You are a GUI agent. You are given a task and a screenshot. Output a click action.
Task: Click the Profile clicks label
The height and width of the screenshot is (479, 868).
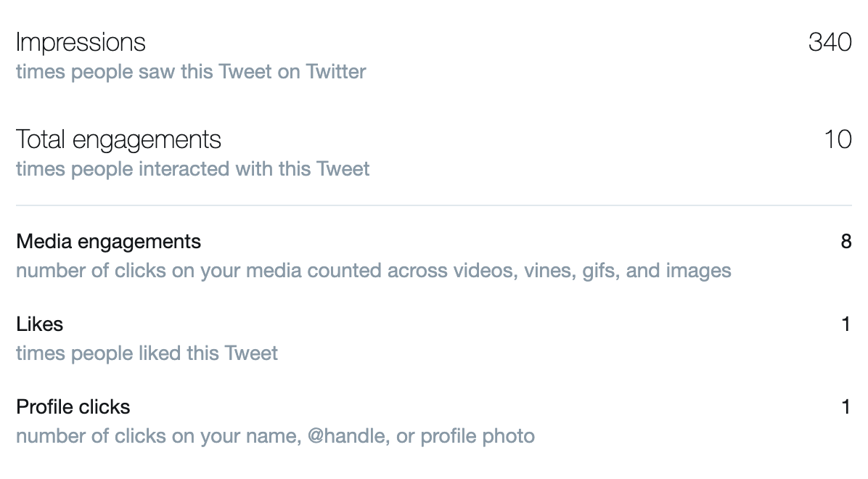click(73, 406)
